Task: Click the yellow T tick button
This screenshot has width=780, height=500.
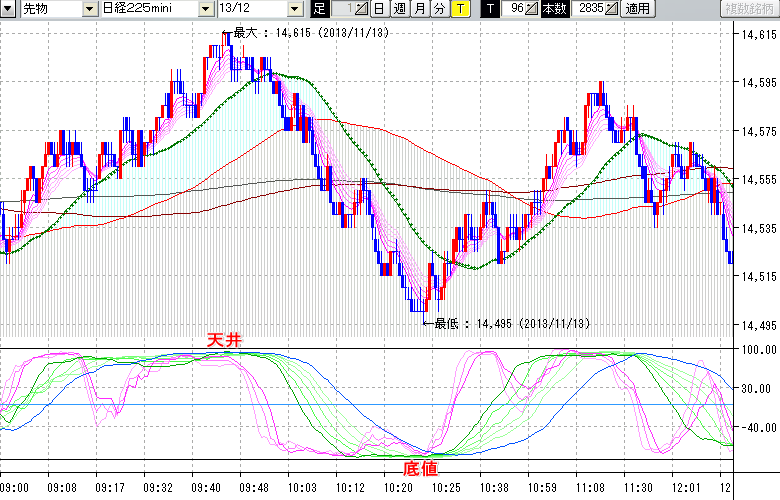Action: 459,9
